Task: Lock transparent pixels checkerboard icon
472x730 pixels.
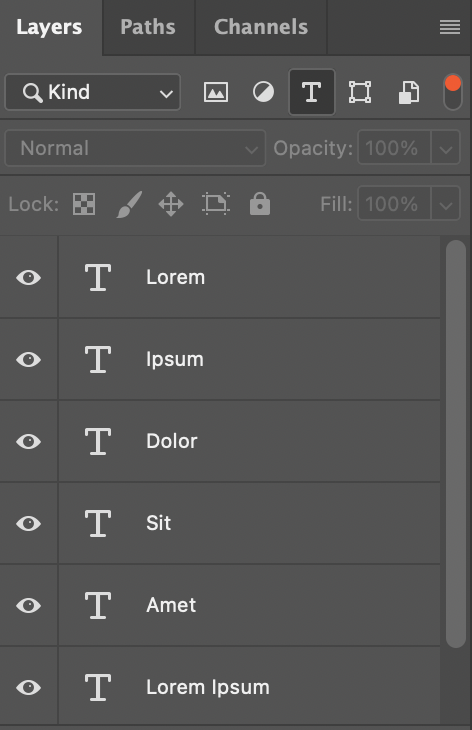Action: pyautogui.click(x=84, y=204)
